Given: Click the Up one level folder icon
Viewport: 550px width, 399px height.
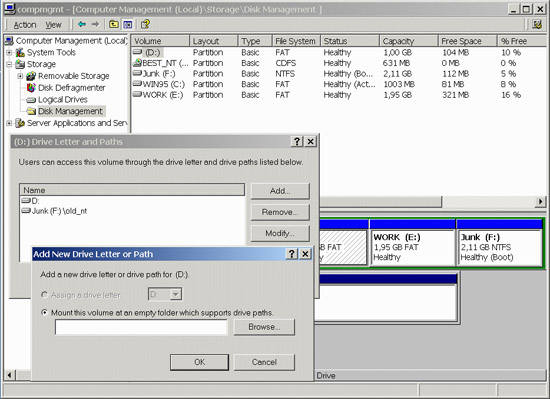Looking at the screenshot, I should 114,24.
